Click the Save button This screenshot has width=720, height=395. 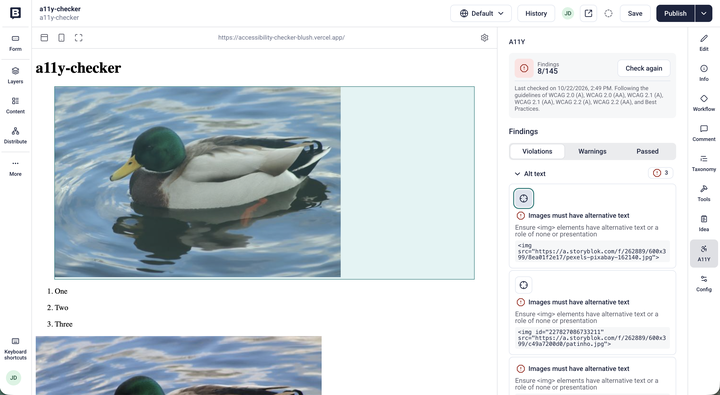(635, 13)
